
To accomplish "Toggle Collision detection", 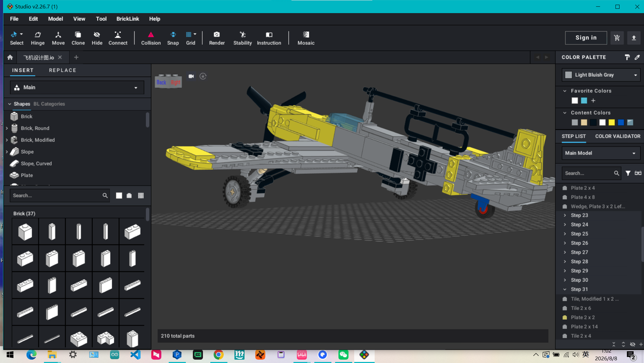I will coord(151,38).
